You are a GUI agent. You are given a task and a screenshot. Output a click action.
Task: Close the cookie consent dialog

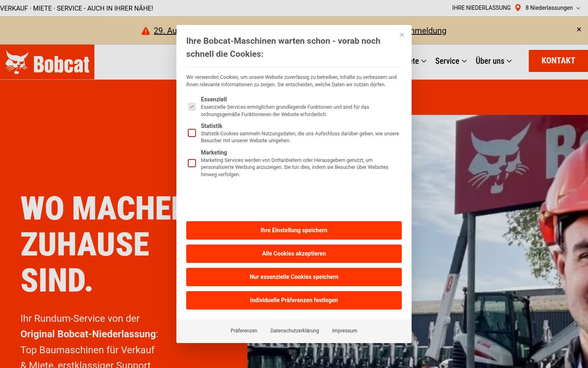coord(402,35)
